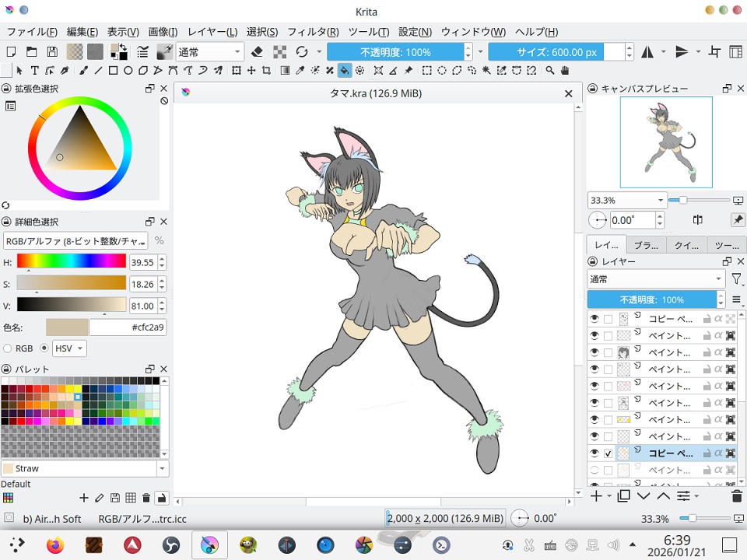Open the フィルタ(R) menu

(x=313, y=32)
